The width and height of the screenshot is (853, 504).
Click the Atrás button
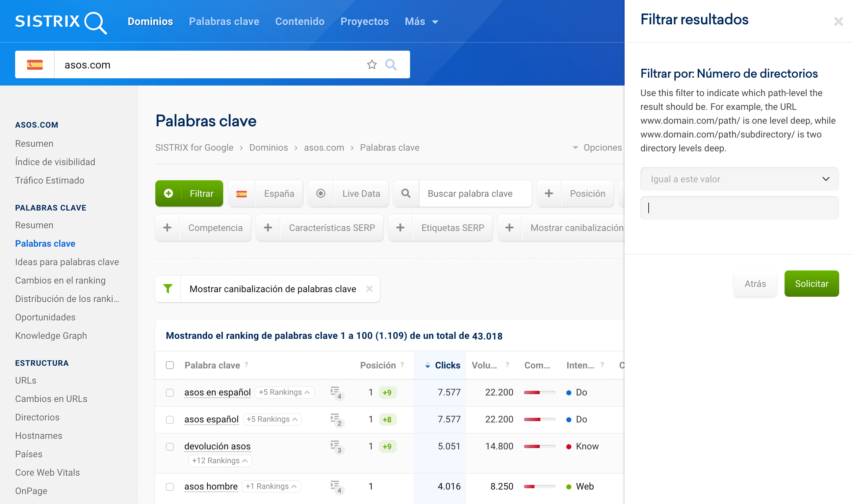pyautogui.click(x=755, y=284)
